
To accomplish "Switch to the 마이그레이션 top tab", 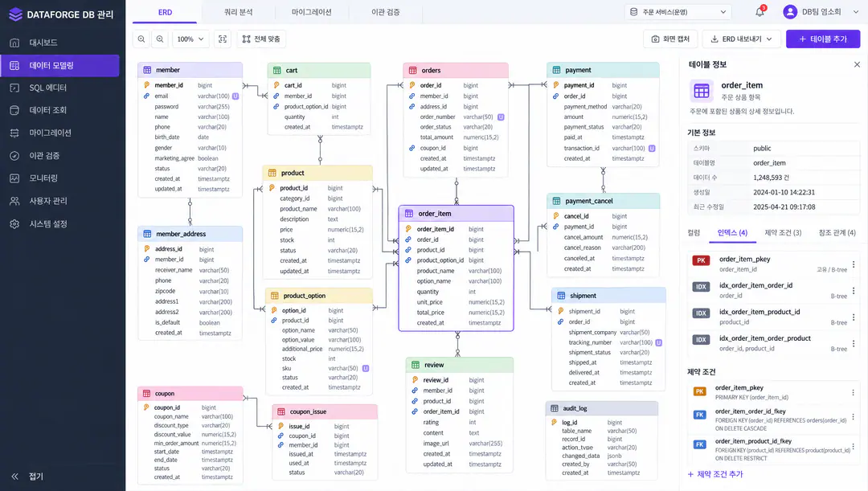I will click(x=312, y=12).
